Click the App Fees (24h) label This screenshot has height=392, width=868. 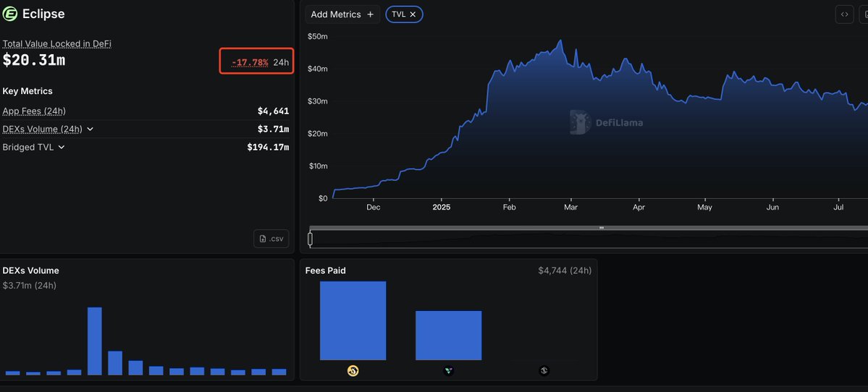[x=34, y=111]
